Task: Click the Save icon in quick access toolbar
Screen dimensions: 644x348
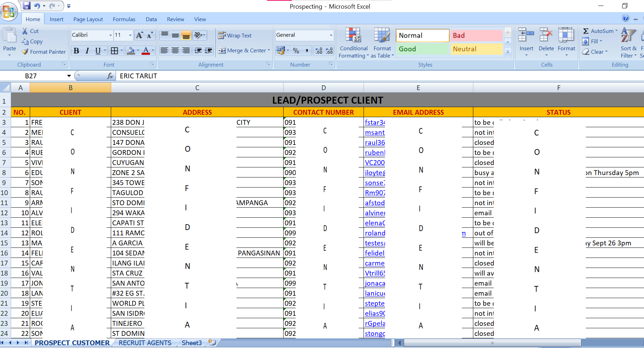Action: click(x=27, y=6)
